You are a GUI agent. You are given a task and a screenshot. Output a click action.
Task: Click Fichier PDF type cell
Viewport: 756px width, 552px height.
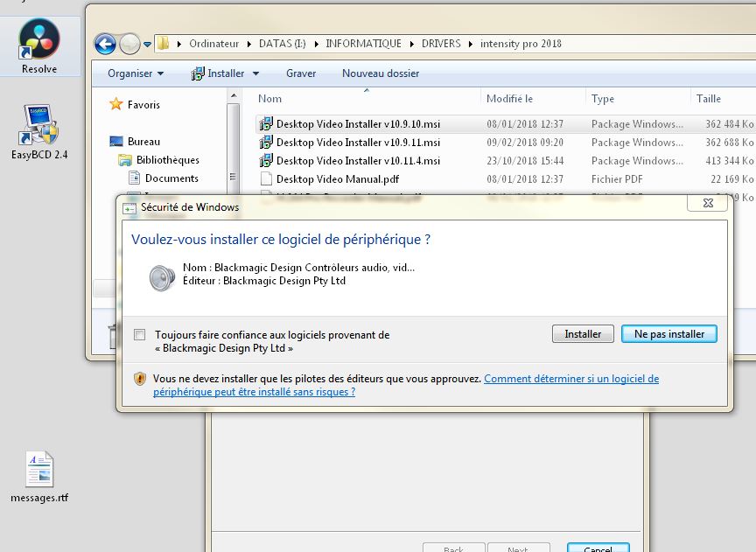click(x=617, y=178)
